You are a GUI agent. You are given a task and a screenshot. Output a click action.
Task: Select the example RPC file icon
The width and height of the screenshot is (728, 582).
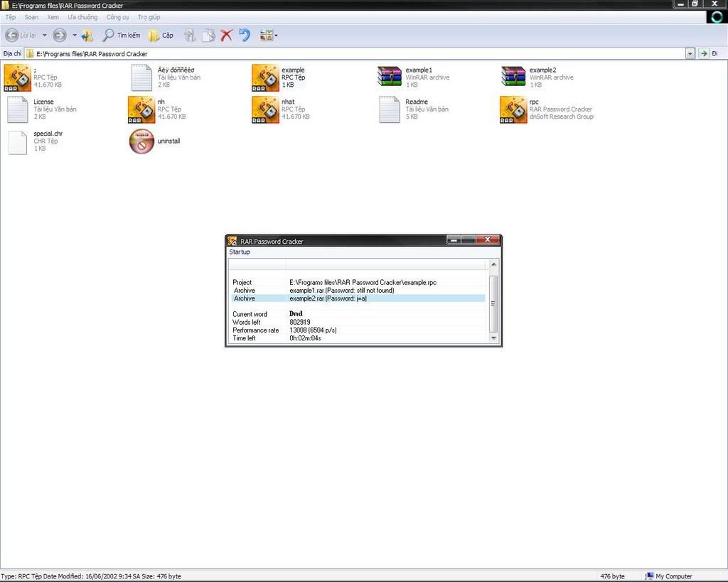pyautogui.click(x=266, y=77)
